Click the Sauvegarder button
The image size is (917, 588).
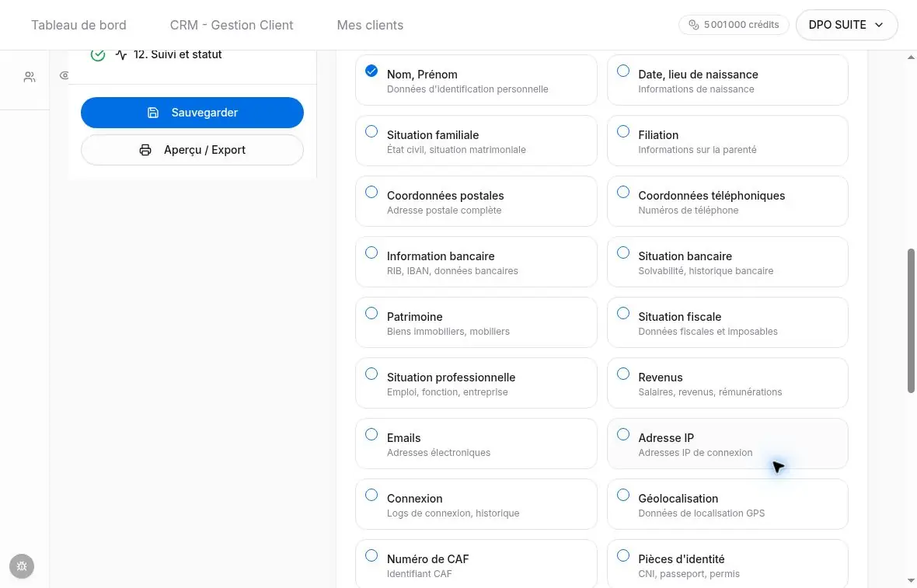[193, 113]
